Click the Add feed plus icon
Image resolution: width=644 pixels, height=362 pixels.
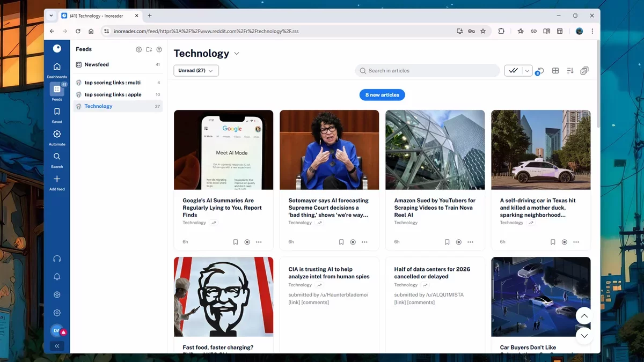click(57, 179)
